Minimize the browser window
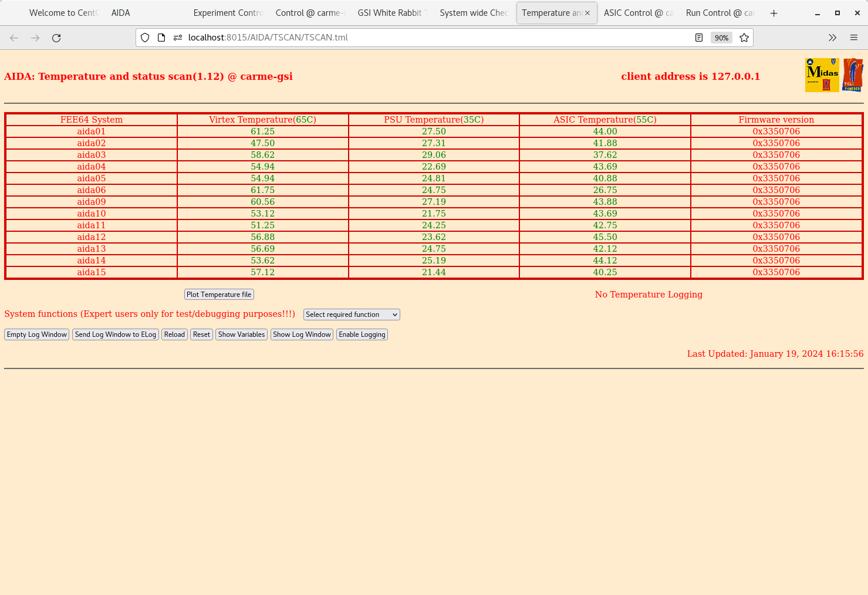Viewport: 868px width, 595px height. click(817, 13)
